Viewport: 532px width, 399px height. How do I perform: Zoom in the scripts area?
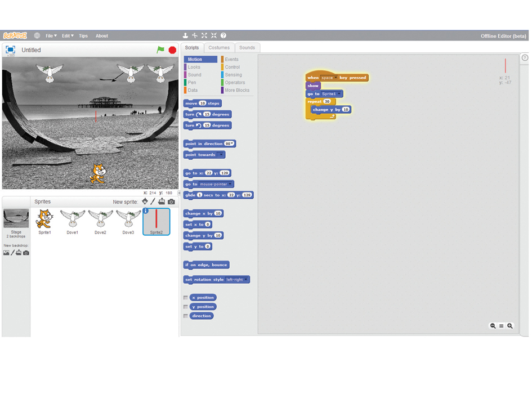point(510,326)
